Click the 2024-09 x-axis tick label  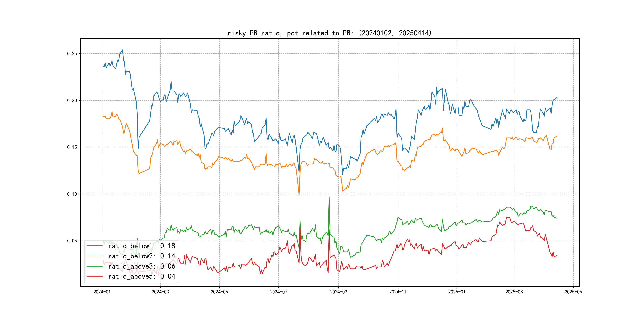pyautogui.click(x=338, y=292)
